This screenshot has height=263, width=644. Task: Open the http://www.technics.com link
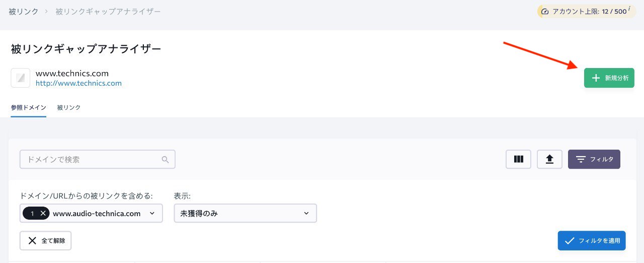(78, 83)
